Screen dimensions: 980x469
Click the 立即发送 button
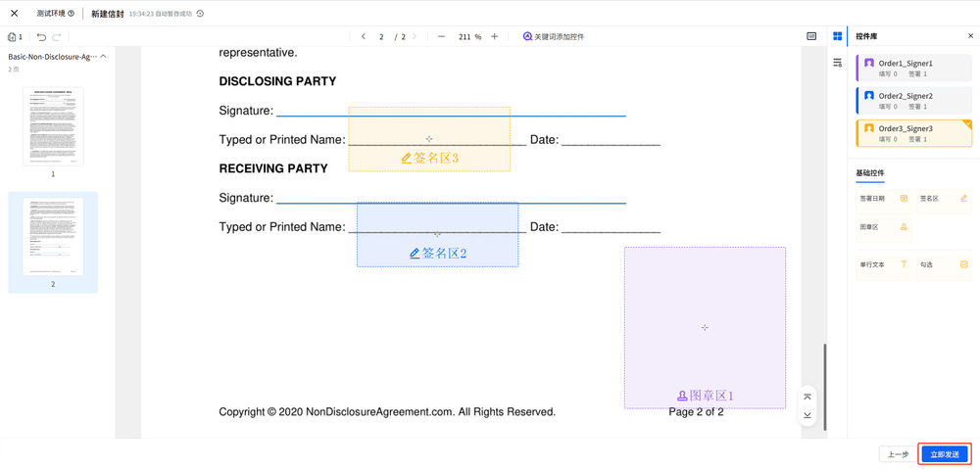click(945, 454)
